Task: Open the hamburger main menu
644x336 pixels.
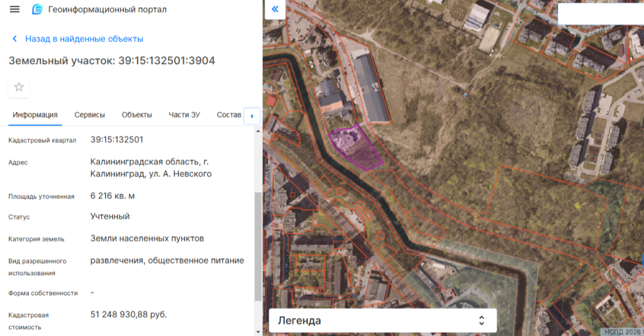Action: [x=15, y=9]
